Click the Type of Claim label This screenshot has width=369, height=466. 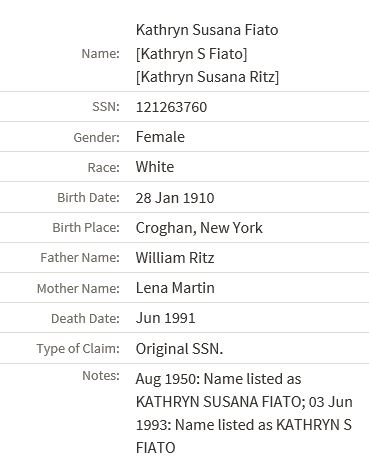(x=78, y=349)
